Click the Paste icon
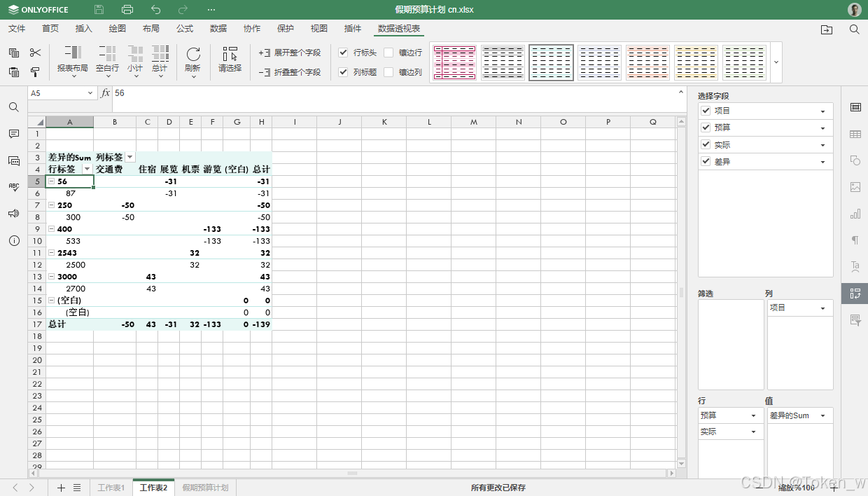Viewport: 868px width, 496px height. 14,71
